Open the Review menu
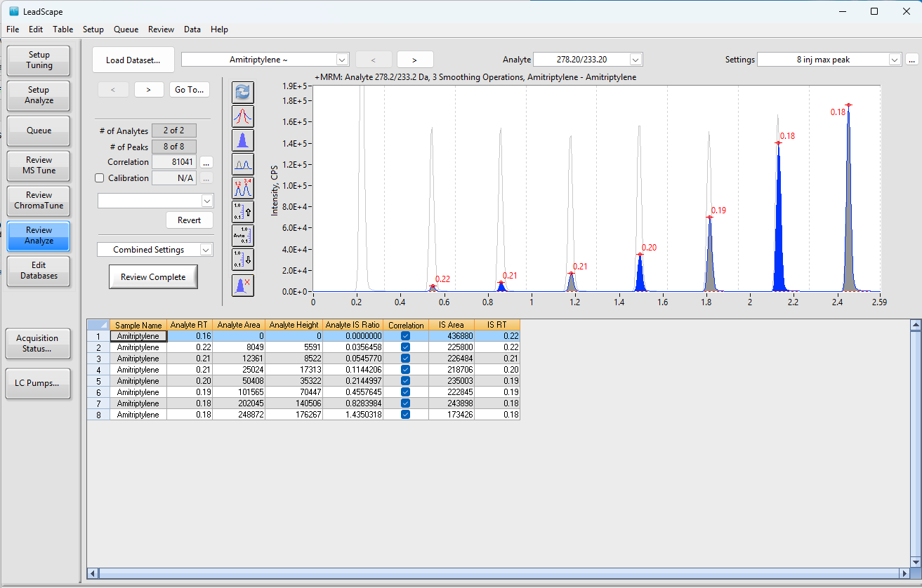 point(162,29)
